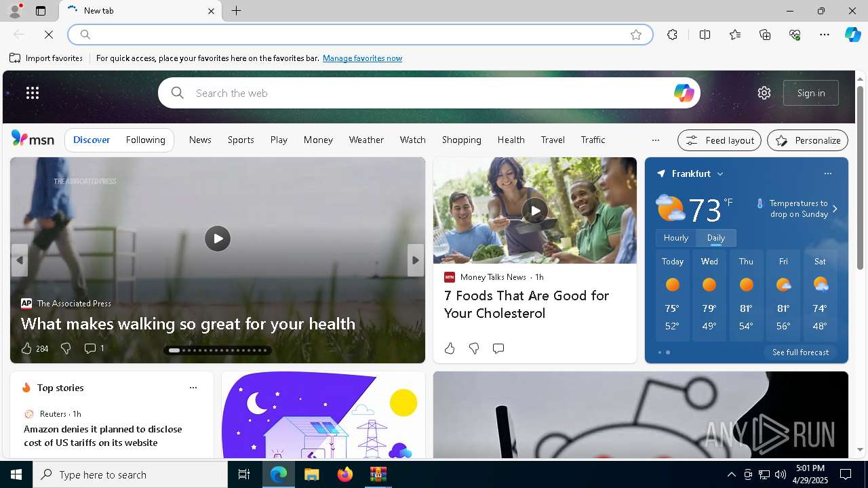868x488 pixels.
Task: Open Manage favorites now link
Action: (362, 58)
